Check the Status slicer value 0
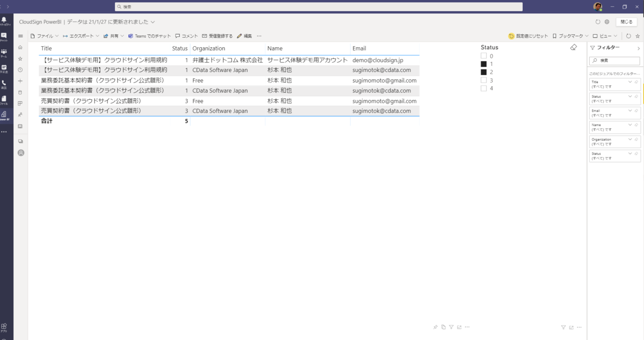The height and width of the screenshot is (340, 644). (x=484, y=56)
